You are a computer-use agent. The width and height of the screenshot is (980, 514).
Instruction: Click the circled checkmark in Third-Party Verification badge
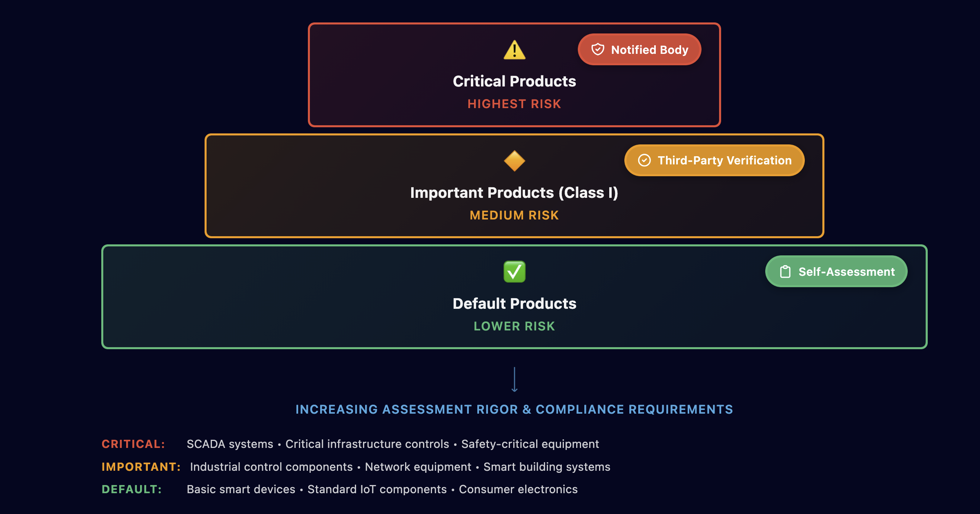click(644, 160)
